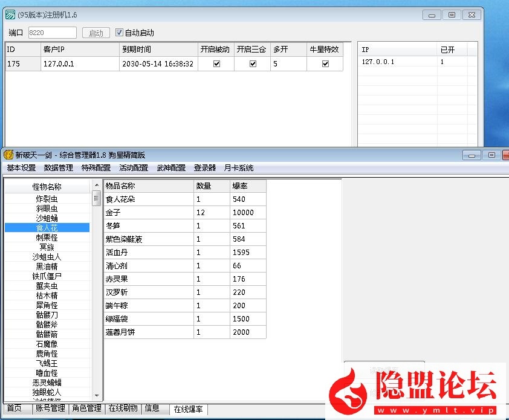Click the manager's coin icon in title bar

pyautogui.click(x=10, y=155)
